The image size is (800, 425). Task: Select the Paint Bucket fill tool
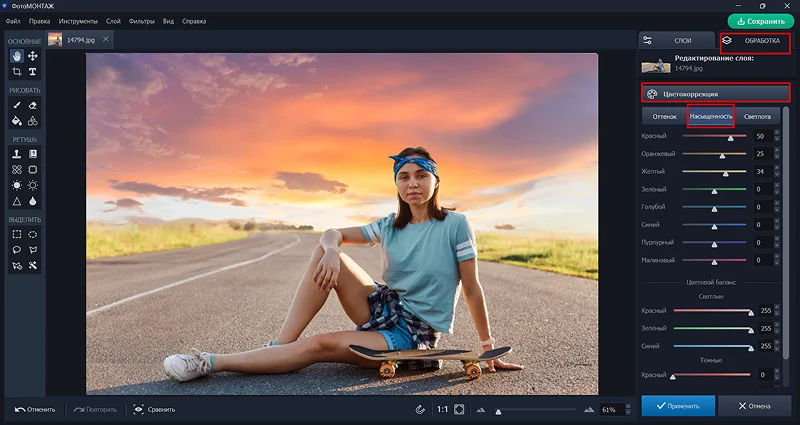17,121
